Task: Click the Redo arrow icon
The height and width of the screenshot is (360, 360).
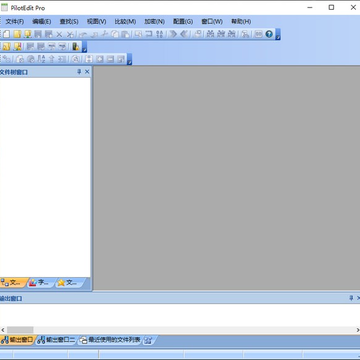Action: [x=94, y=34]
